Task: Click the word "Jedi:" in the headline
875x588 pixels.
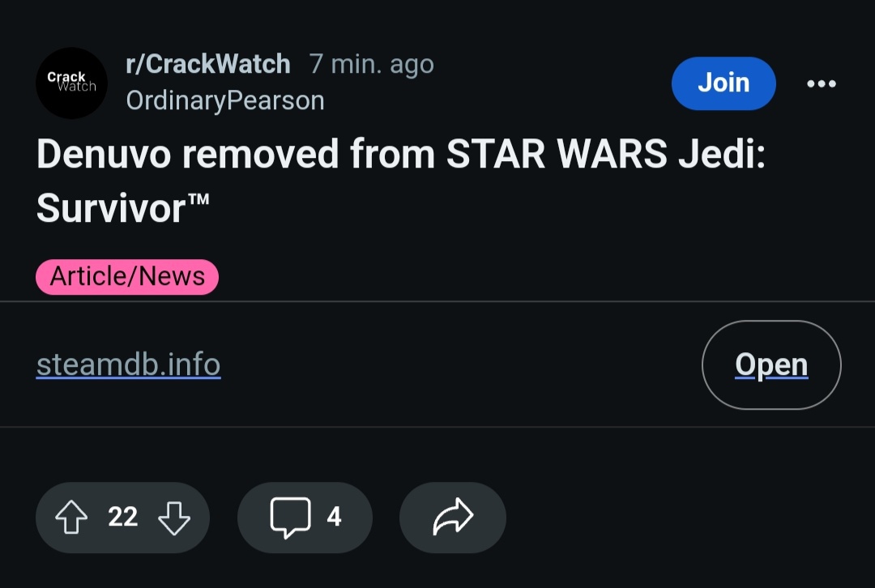Action: (721, 154)
